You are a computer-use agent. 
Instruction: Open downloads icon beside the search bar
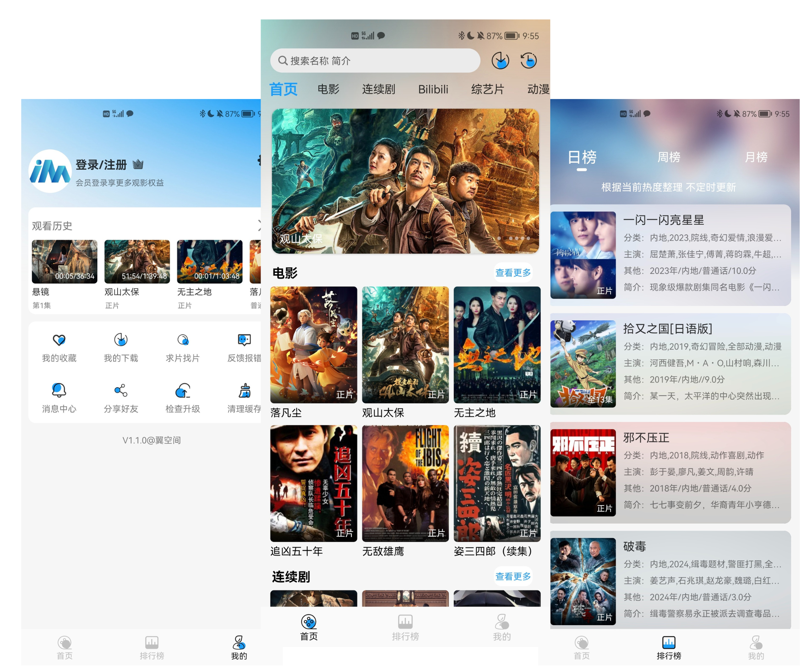point(500,60)
